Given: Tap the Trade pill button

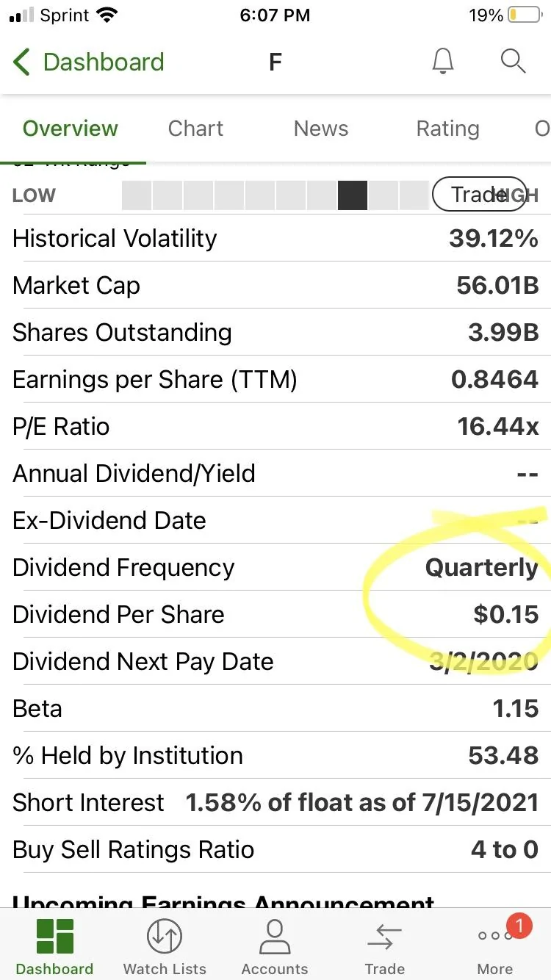Looking at the screenshot, I should point(479,195).
